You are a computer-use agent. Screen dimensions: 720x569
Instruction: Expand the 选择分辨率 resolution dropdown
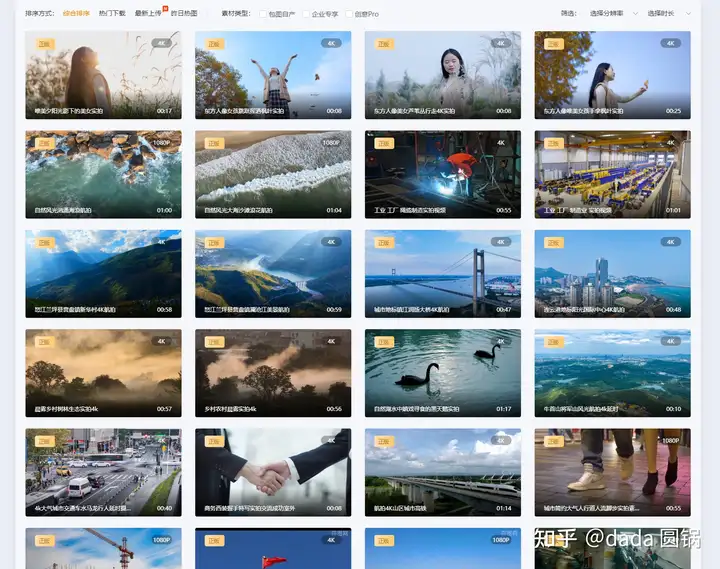pos(613,13)
